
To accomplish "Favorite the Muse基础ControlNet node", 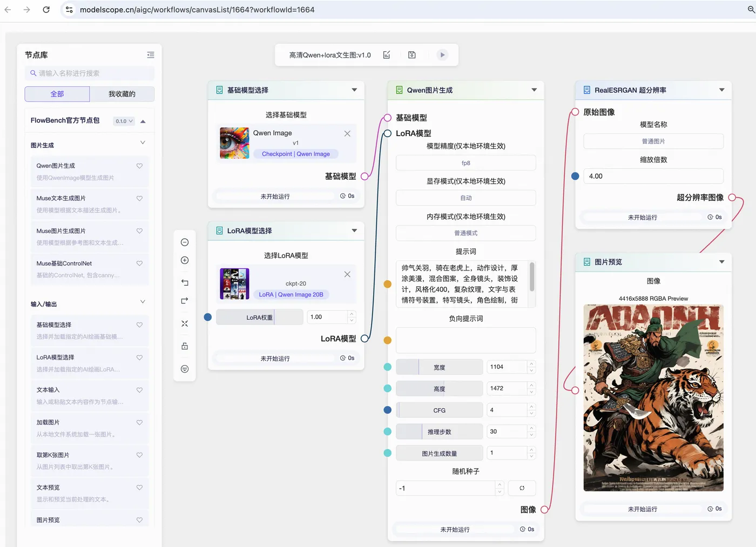I will click(x=139, y=264).
